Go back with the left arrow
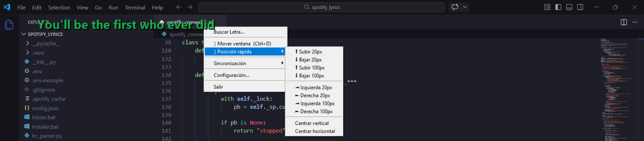Screen dimensions: 644x141 pyautogui.click(x=179, y=7)
